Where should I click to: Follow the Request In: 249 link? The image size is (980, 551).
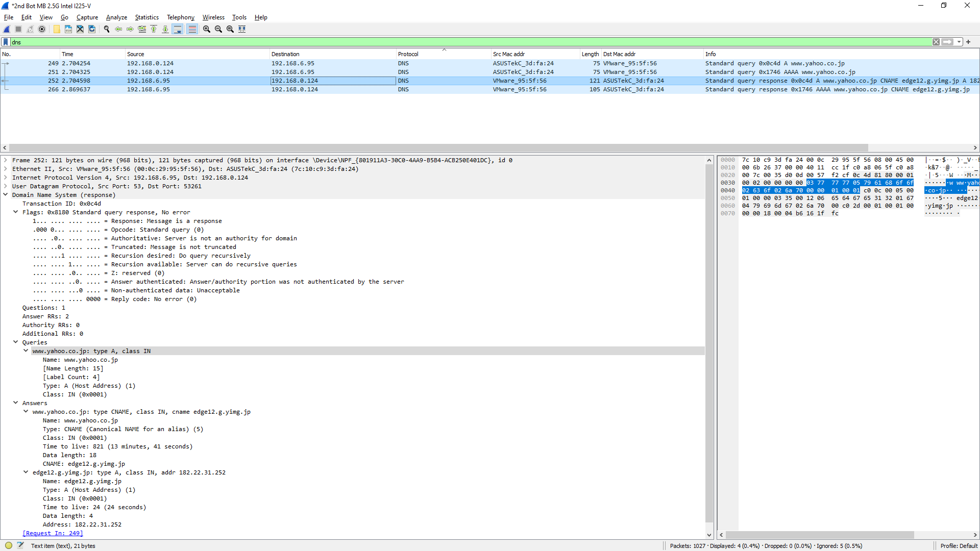(x=52, y=533)
